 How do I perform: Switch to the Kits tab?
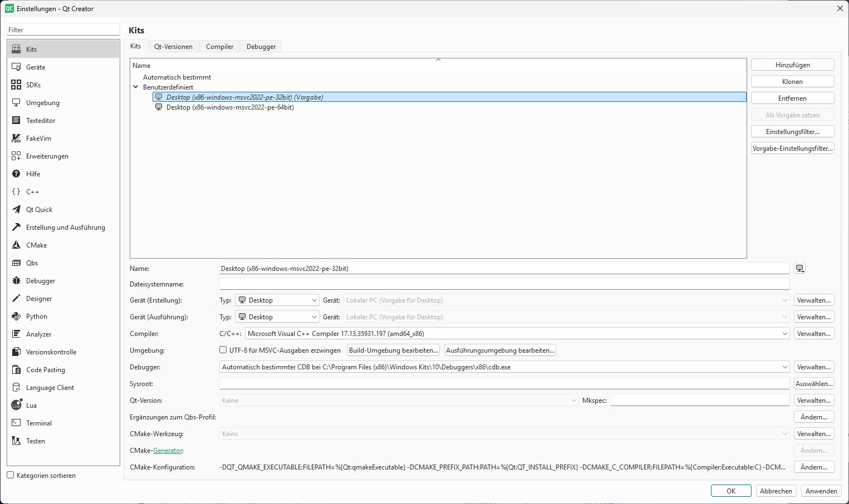tap(136, 46)
